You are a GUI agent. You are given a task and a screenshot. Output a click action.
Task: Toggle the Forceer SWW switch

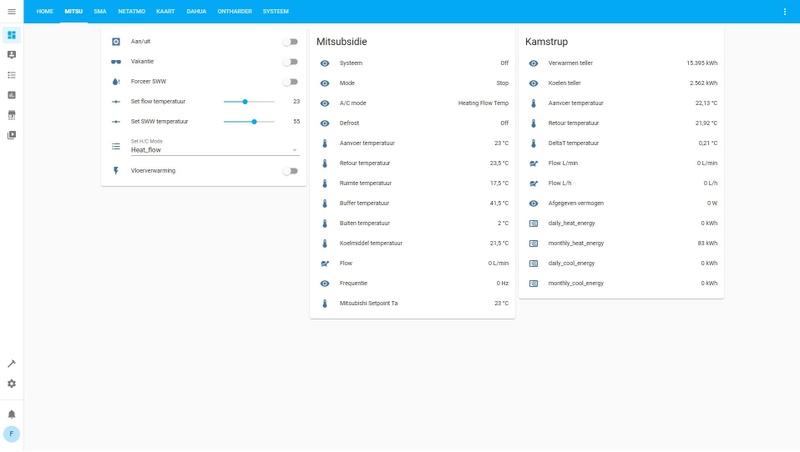click(290, 82)
